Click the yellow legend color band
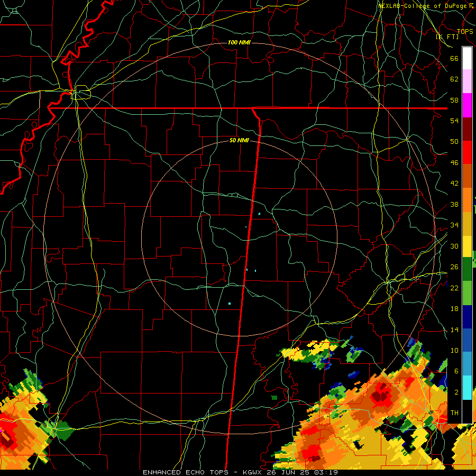 point(467,246)
